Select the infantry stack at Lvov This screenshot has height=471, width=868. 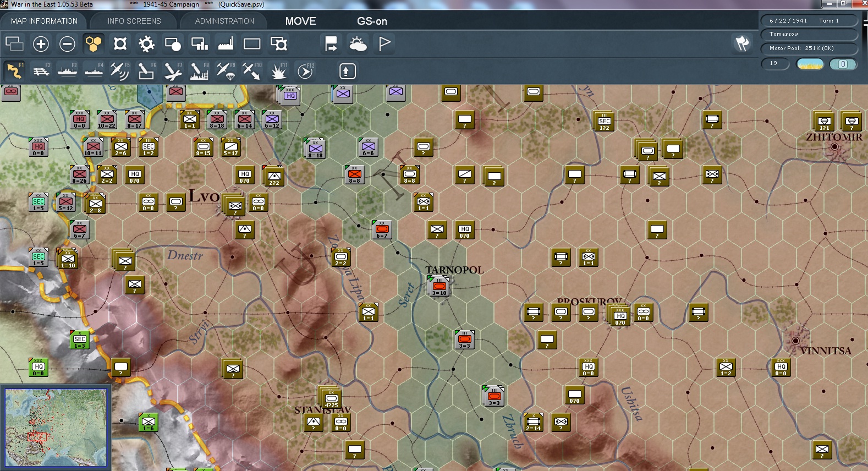[235, 206]
